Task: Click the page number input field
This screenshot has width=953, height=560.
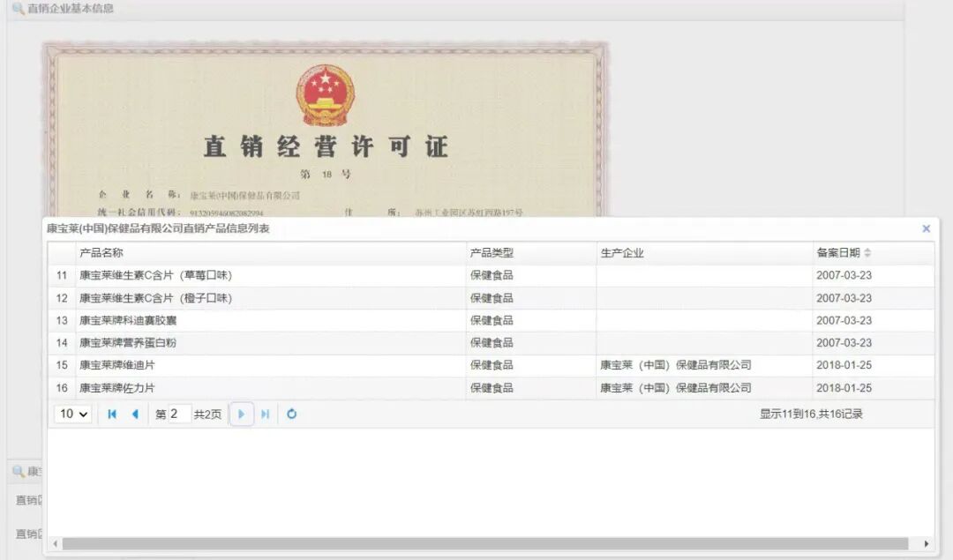Action: (x=179, y=414)
